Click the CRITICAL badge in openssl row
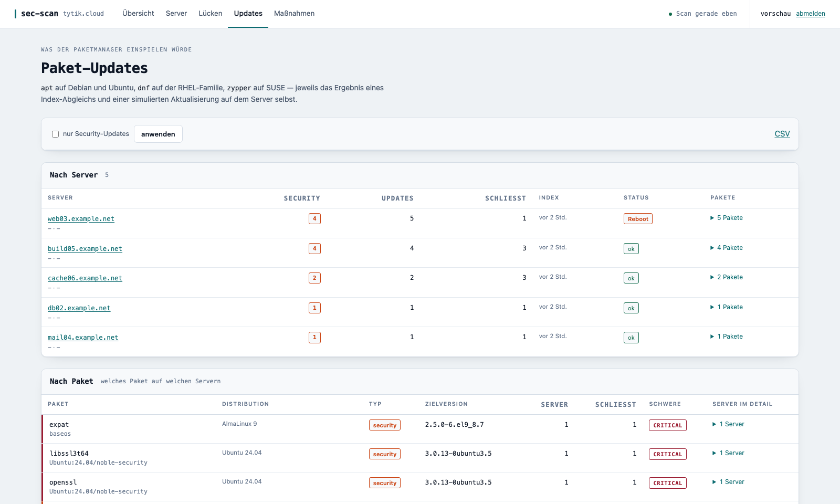This screenshot has width=840, height=504. click(668, 483)
